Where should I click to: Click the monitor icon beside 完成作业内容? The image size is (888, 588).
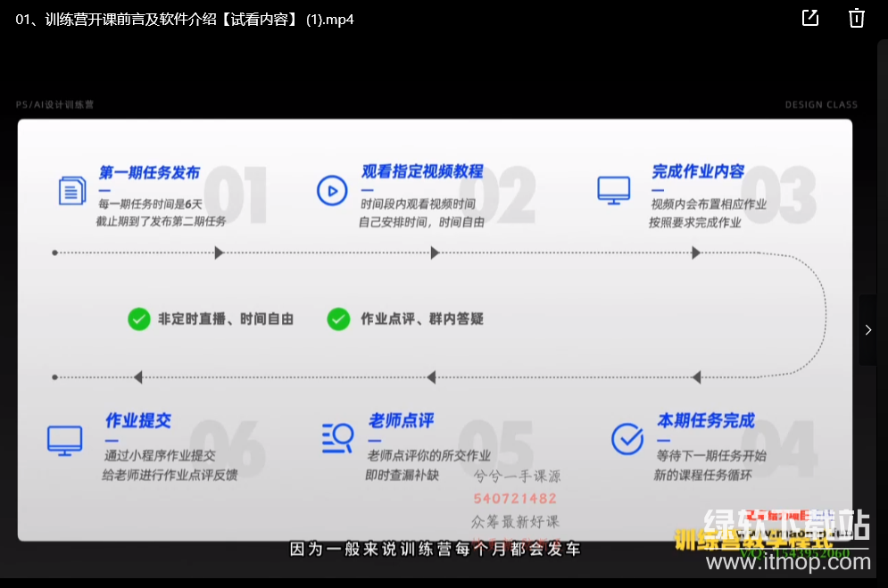tap(614, 190)
